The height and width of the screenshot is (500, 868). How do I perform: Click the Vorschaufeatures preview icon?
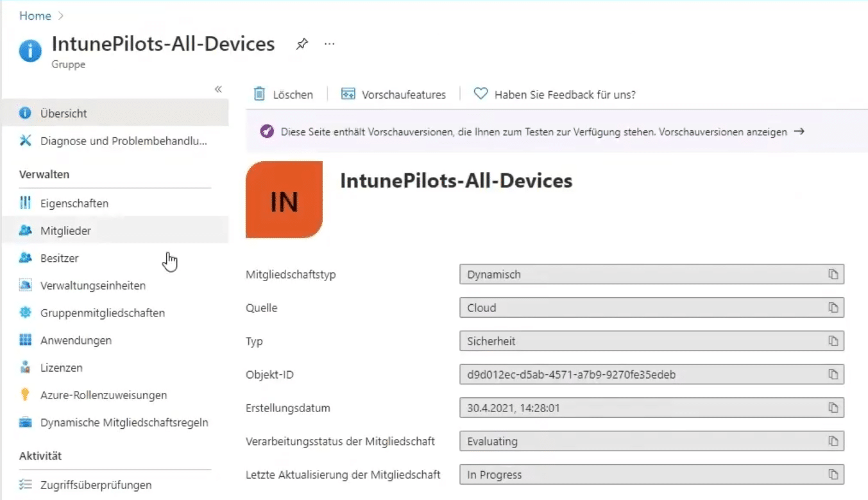[x=348, y=94]
